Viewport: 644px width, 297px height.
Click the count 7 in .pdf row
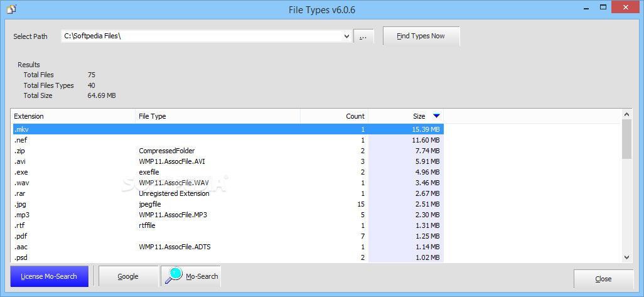363,236
